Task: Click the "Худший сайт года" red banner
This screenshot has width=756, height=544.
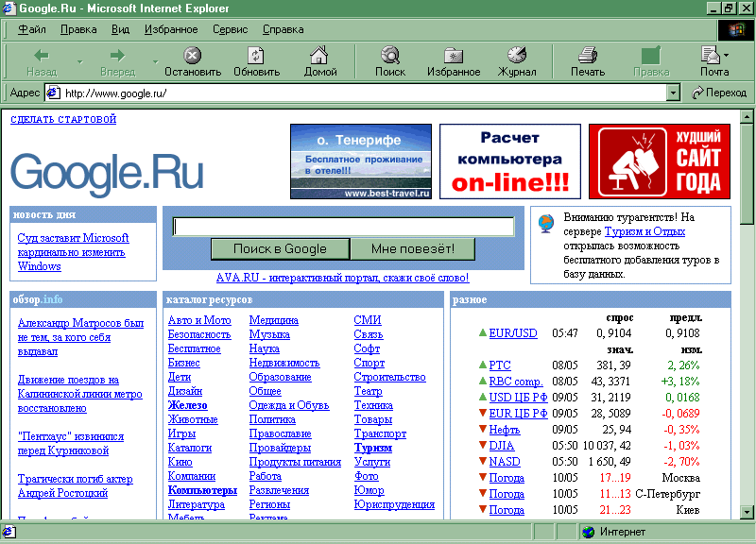Action: pyautogui.click(x=660, y=161)
